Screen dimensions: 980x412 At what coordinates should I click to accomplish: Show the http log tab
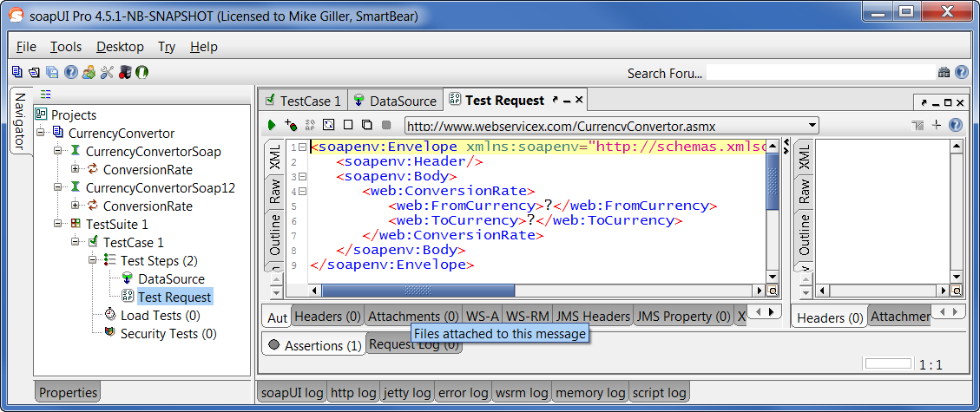[354, 393]
